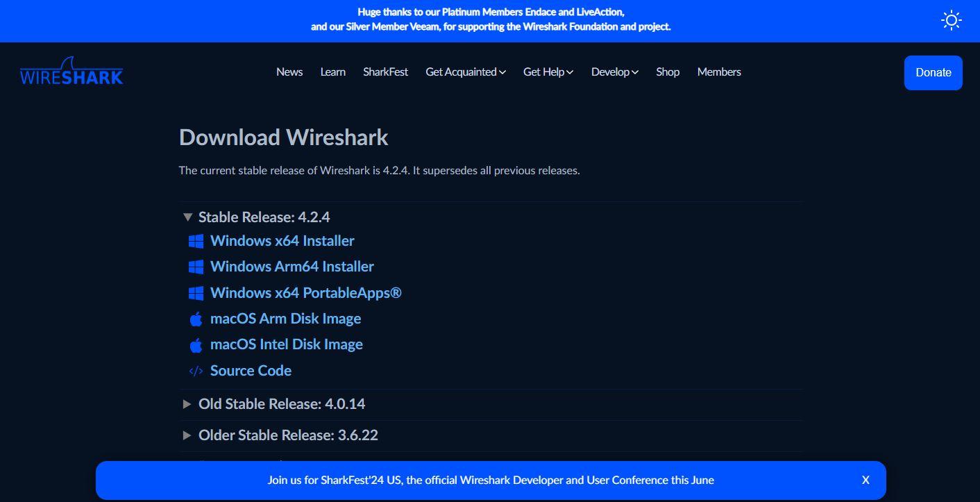The width and height of the screenshot is (980, 502).
Task: Click Apple icon beside macOS Intel Disk Image
Action: click(x=196, y=344)
